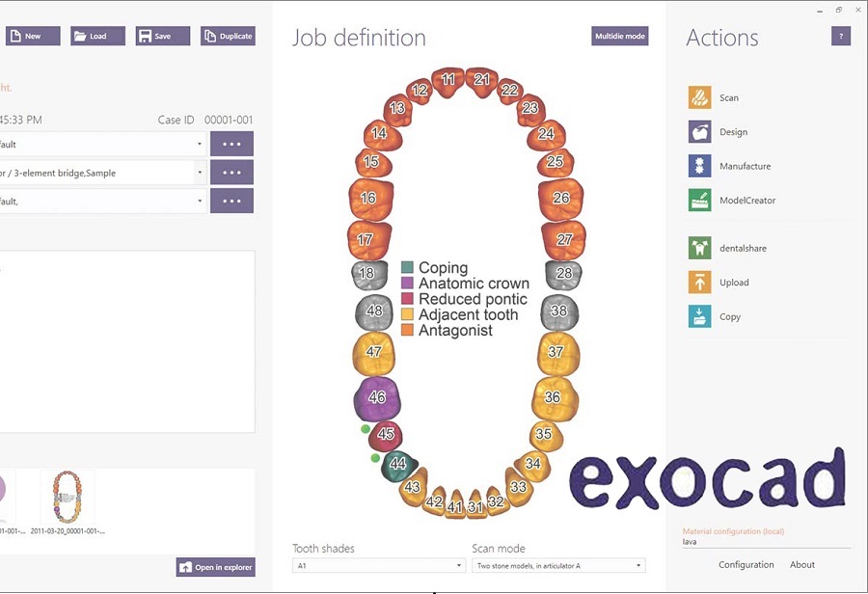
Task: Click the red pontic tooth 45
Action: [x=385, y=436]
